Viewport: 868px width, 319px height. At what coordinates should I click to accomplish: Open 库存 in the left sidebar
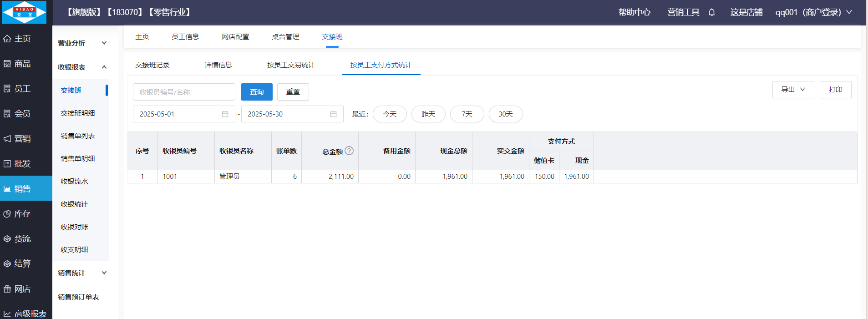pyautogui.click(x=22, y=214)
